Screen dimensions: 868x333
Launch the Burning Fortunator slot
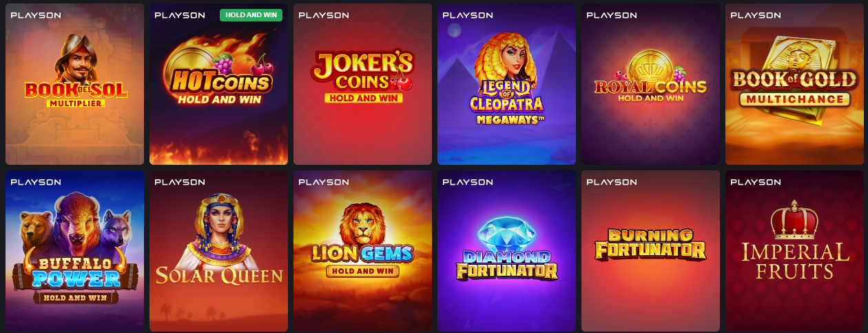pyautogui.click(x=650, y=251)
